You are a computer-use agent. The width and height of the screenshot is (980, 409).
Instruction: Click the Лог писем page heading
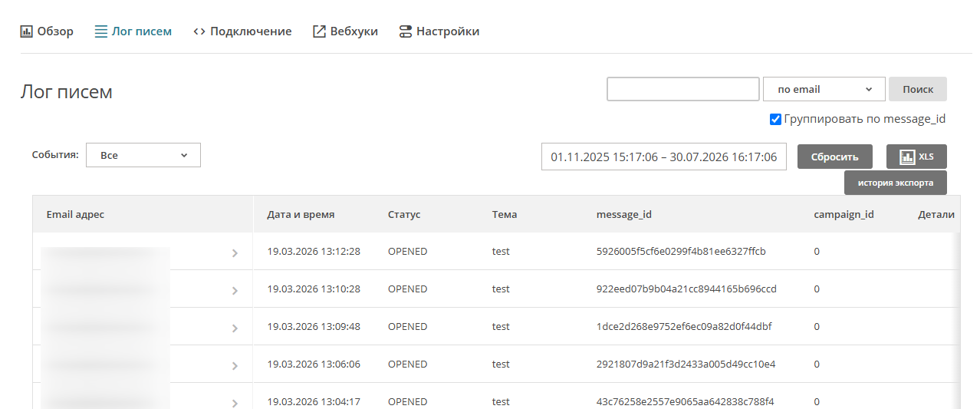pos(66,92)
